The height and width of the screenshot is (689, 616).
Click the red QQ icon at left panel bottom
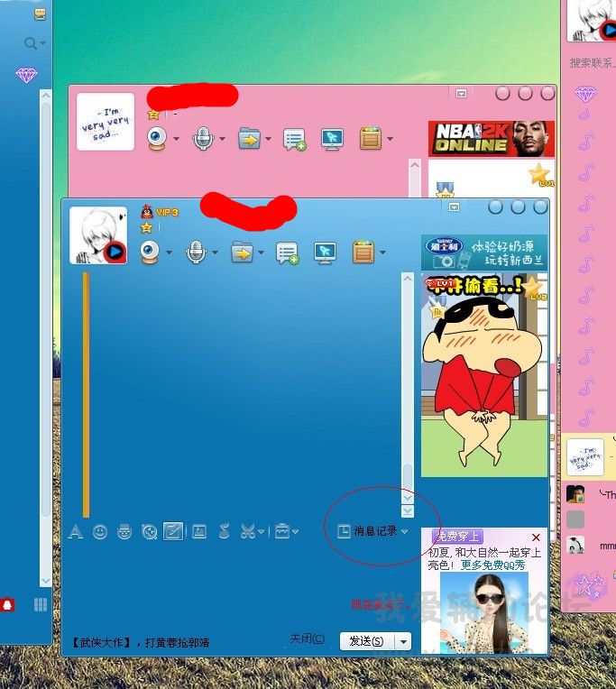tap(7, 605)
